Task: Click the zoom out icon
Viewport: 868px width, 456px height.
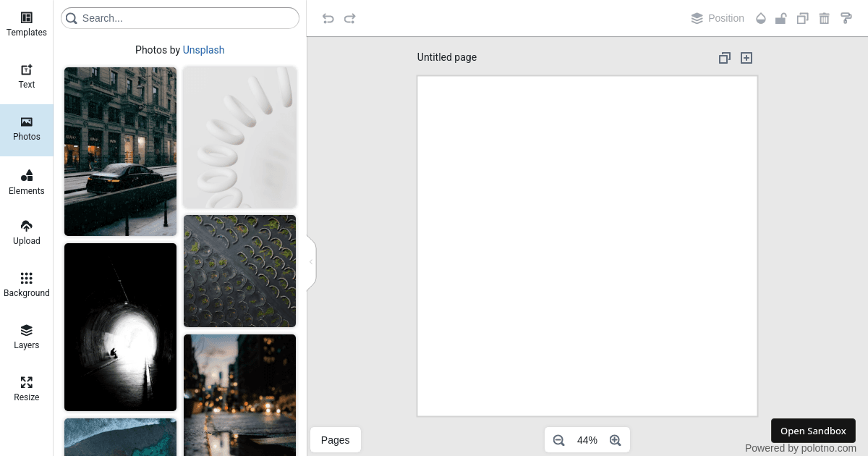Action: coord(558,440)
